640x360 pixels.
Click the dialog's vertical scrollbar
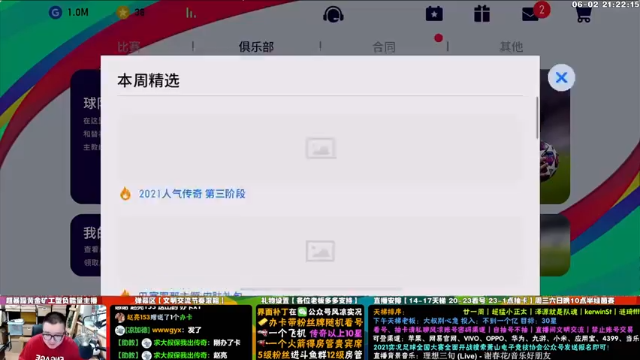[537, 118]
